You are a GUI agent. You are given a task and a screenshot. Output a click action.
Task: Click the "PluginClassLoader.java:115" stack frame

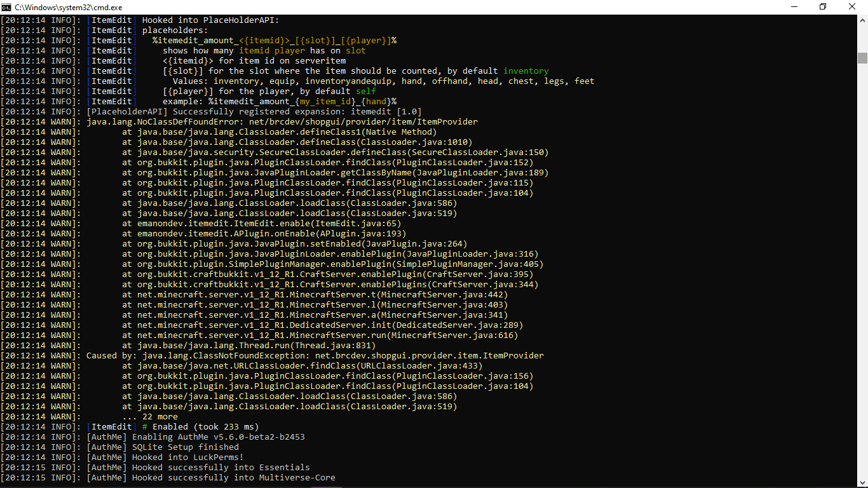[x=327, y=182]
